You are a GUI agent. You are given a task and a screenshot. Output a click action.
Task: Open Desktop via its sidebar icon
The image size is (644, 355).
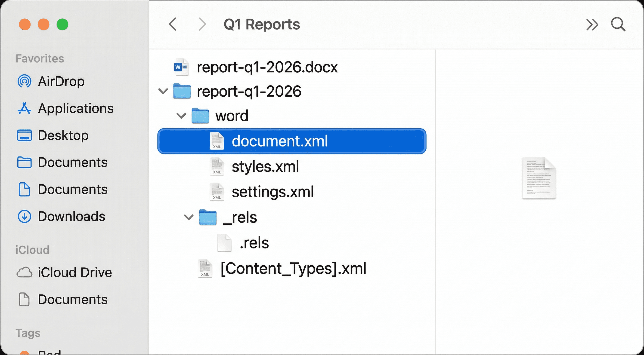click(24, 135)
